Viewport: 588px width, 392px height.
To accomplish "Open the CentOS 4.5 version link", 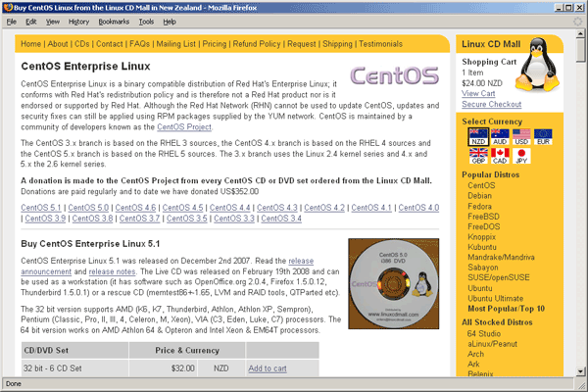I will pos(182,208).
